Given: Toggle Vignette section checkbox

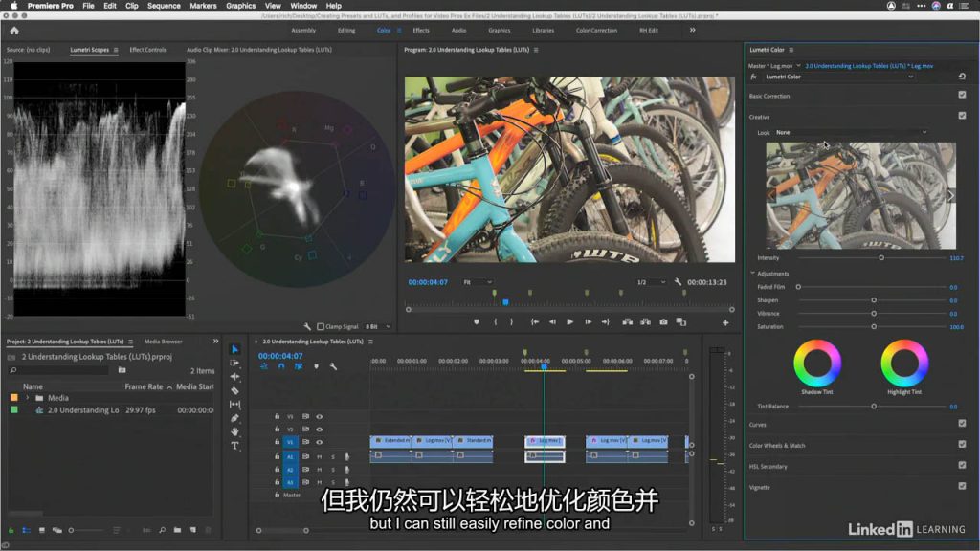Looking at the screenshot, I should [962, 486].
